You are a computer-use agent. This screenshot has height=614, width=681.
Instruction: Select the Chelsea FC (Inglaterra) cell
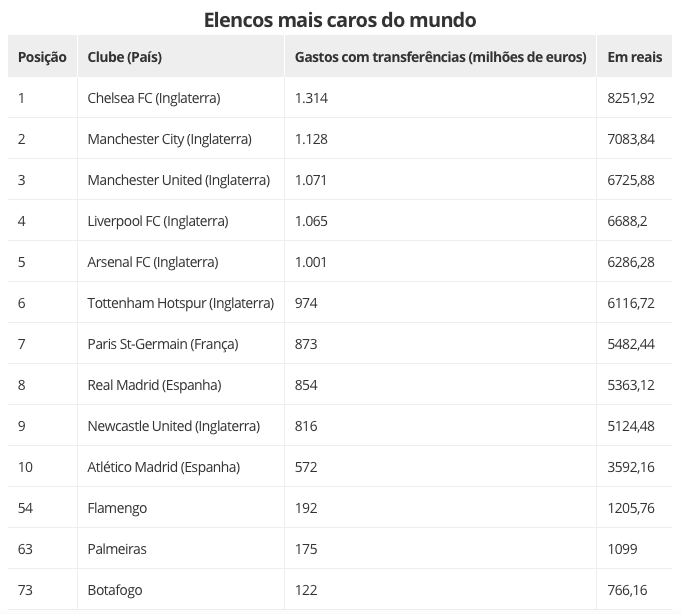[x=153, y=98]
